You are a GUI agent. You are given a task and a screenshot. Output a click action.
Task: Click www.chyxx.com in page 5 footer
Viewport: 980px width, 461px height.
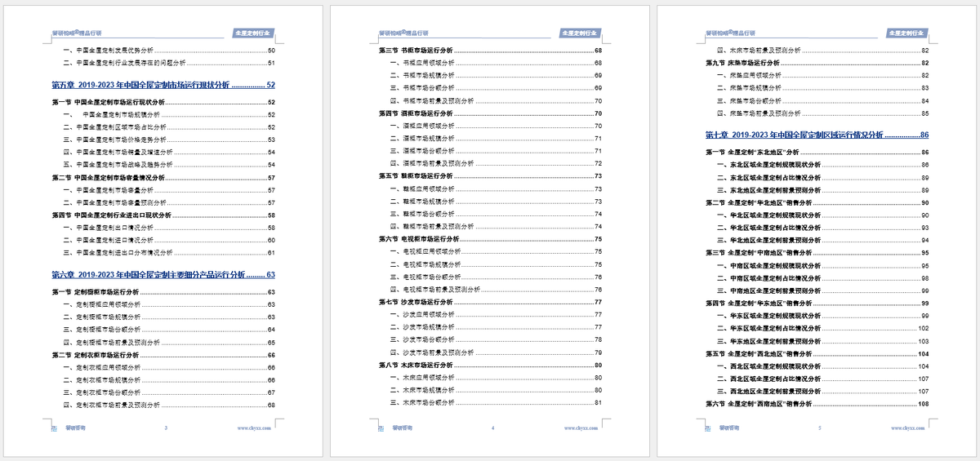pos(908,428)
